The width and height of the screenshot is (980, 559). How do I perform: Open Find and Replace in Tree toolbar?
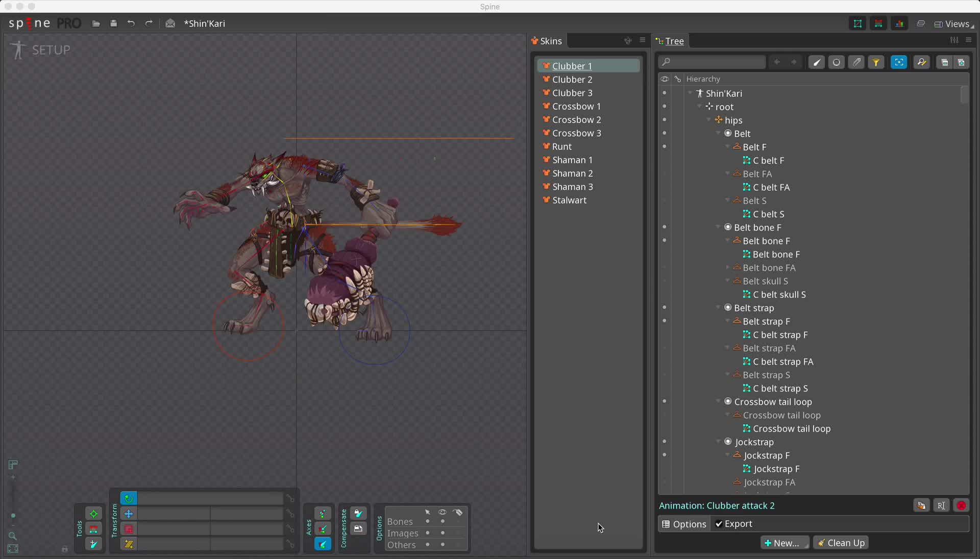[x=921, y=62]
